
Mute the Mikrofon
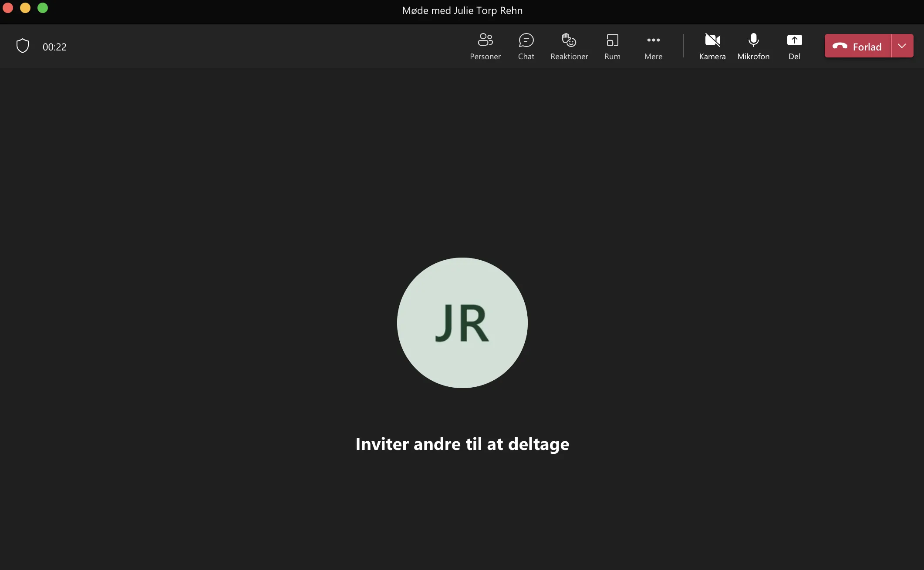tap(753, 46)
